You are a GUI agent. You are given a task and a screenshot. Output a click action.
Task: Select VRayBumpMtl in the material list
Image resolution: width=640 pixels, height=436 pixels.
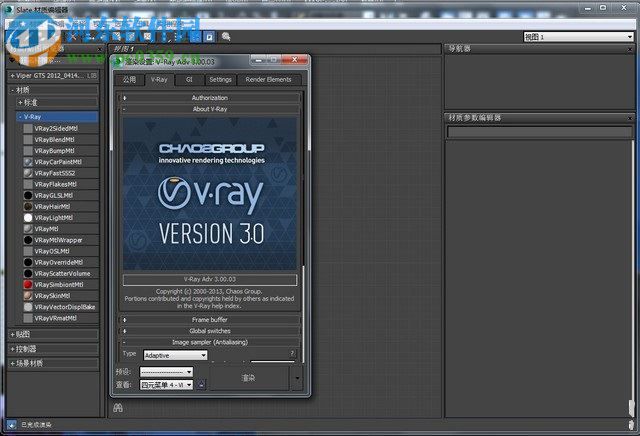pyautogui.click(x=60, y=151)
